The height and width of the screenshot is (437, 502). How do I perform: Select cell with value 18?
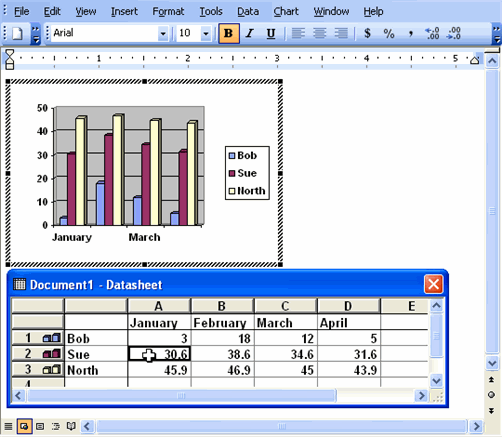tap(222, 338)
